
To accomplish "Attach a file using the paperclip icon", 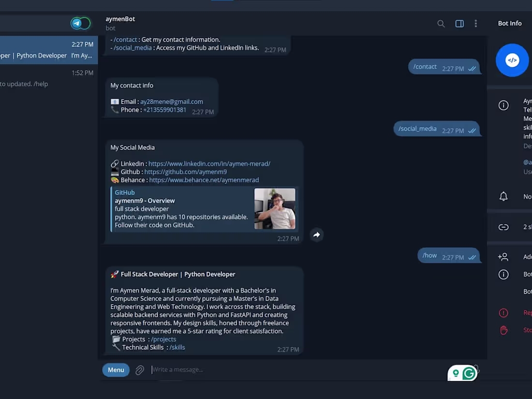I will coord(140,369).
